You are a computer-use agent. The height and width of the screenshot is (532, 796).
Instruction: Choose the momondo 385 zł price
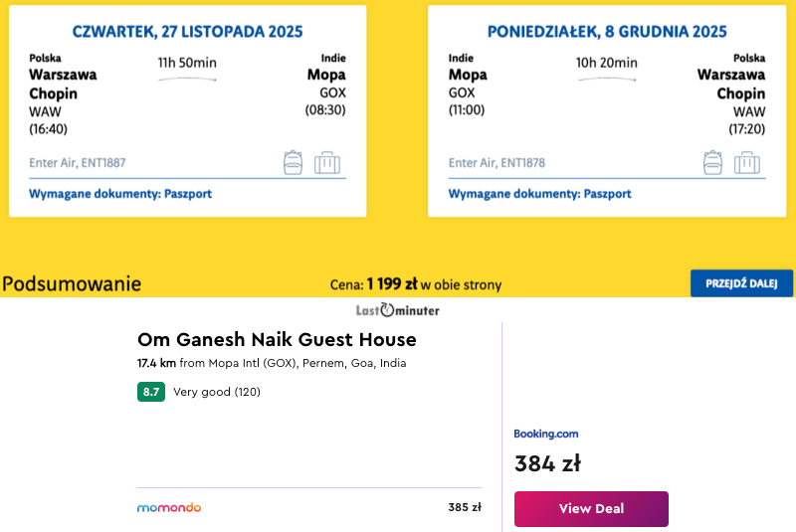464,507
